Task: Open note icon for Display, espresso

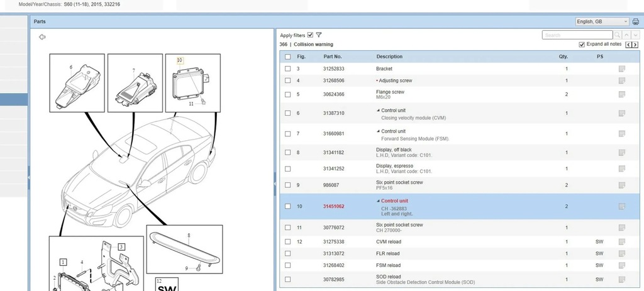Action: click(x=622, y=168)
